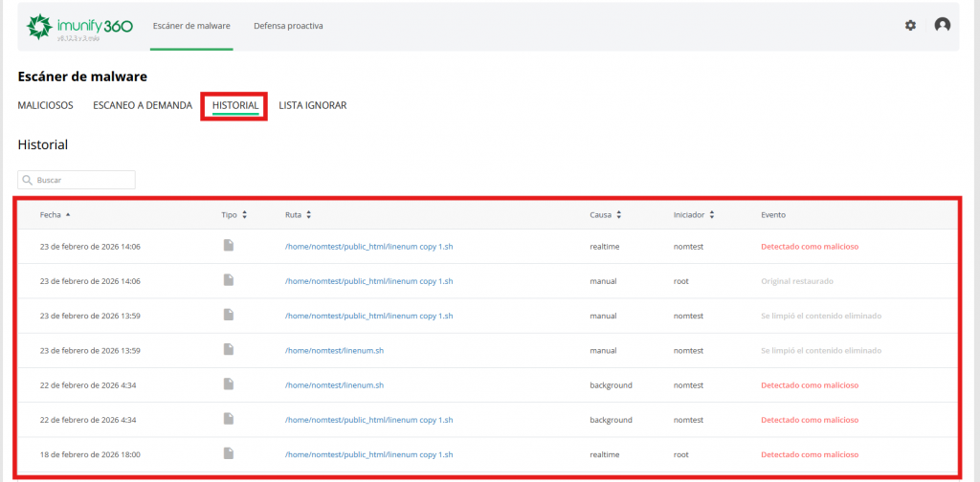Open linenum copy 1.sh path in first row
Viewport: 980px width, 482px height.
point(368,247)
